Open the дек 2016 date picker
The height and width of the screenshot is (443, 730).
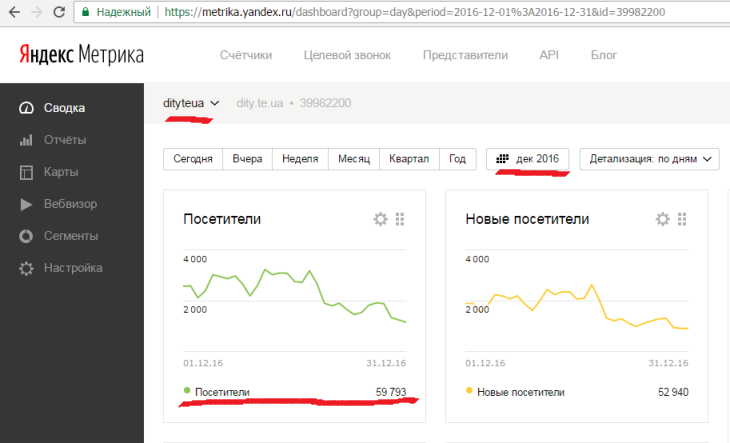(527, 159)
